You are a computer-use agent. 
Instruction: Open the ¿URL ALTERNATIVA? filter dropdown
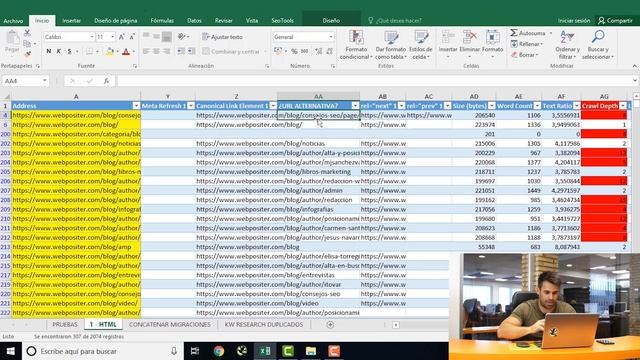coord(355,106)
